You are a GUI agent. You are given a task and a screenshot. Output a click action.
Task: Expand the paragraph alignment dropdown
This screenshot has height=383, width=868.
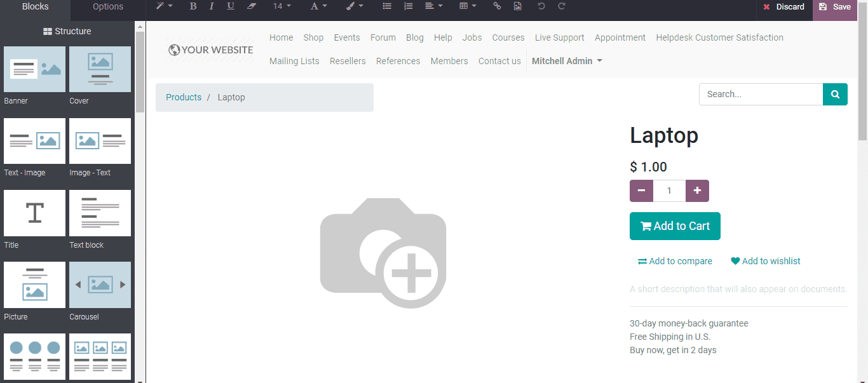point(434,6)
